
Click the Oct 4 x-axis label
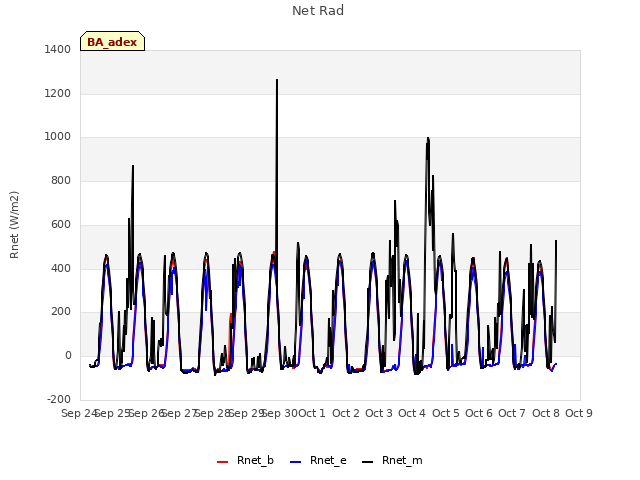tap(412, 413)
